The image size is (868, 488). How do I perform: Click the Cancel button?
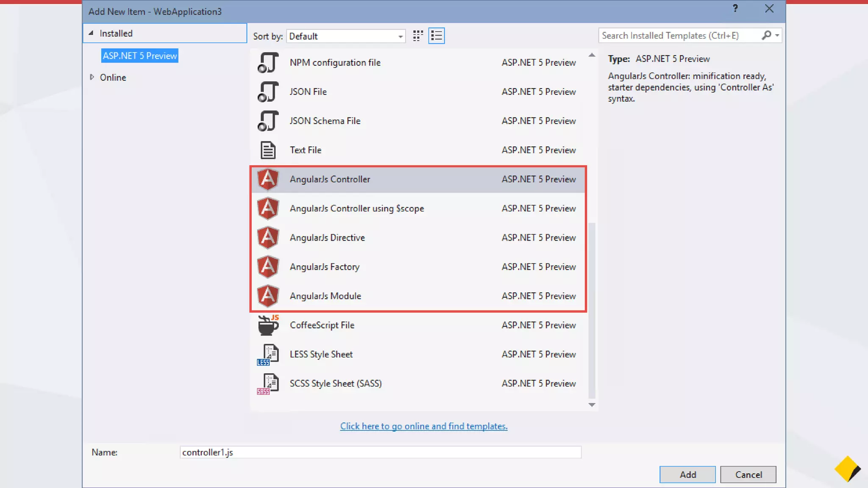click(748, 474)
